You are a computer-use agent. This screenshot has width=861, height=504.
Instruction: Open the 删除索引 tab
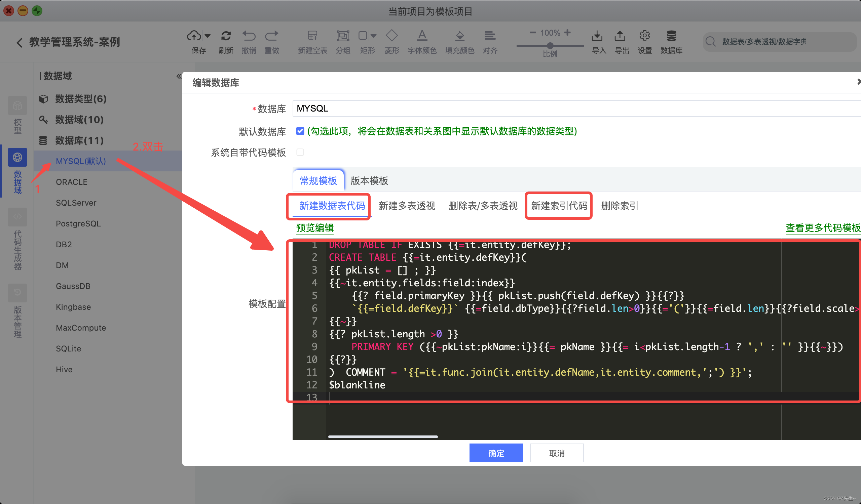[620, 206]
